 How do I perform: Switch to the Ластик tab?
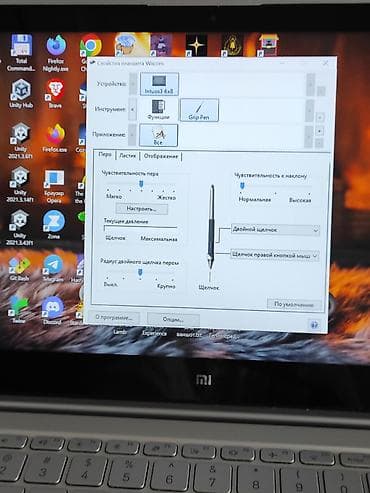tap(128, 155)
